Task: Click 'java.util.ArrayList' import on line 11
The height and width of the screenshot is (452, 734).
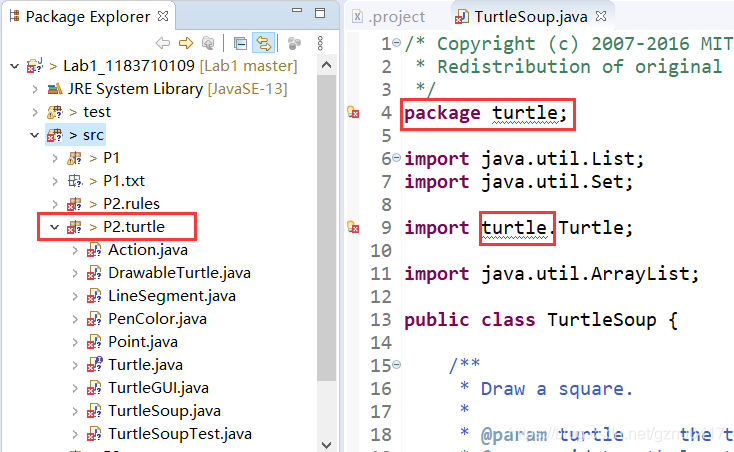Action: point(585,274)
